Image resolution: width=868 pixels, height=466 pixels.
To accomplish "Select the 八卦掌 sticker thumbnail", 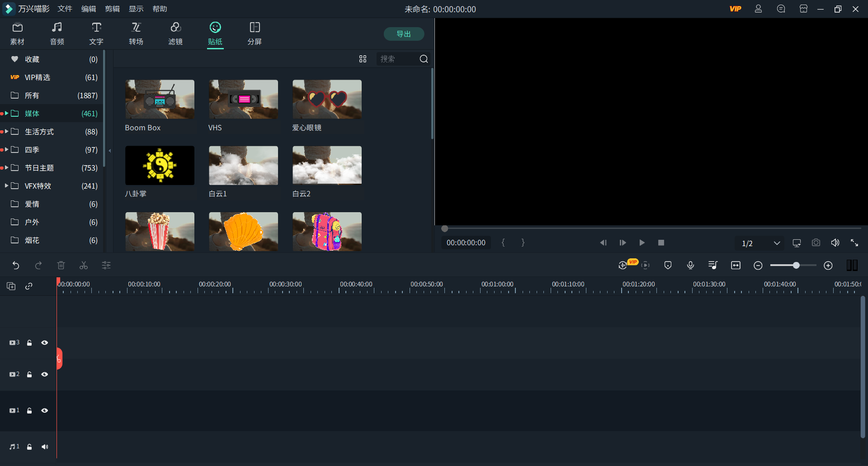I will [x=160, y=166].
